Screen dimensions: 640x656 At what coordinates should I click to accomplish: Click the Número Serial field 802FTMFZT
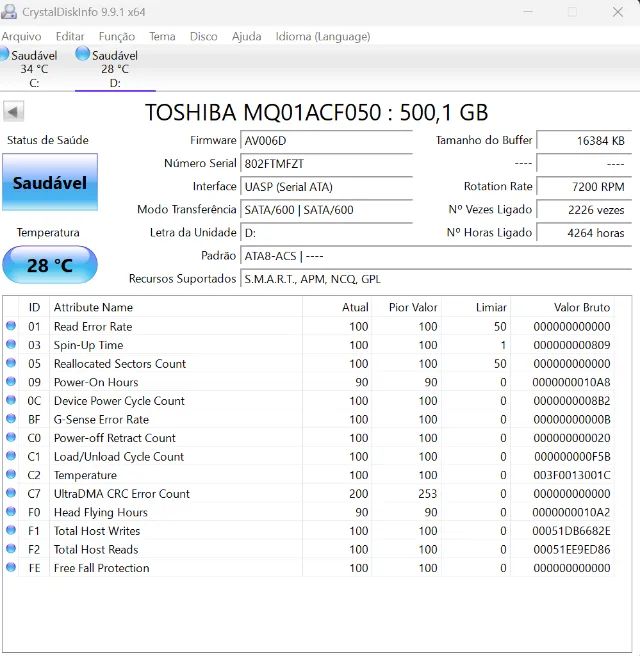pos(327,163)
